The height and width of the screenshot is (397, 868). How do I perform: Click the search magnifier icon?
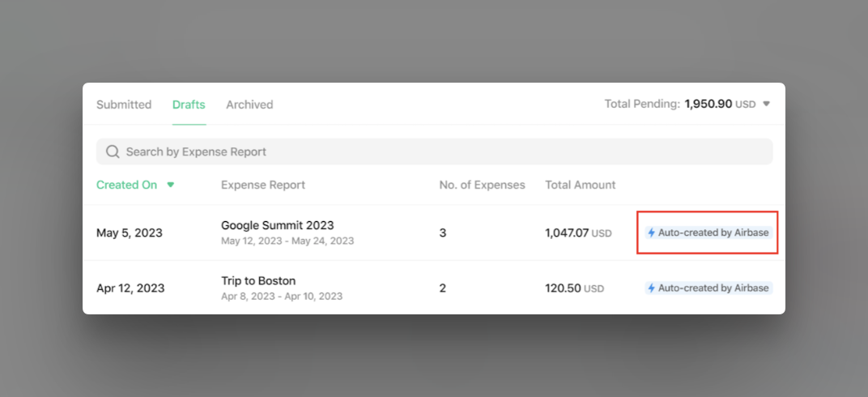pyautogui.click(x=113, y=152)
